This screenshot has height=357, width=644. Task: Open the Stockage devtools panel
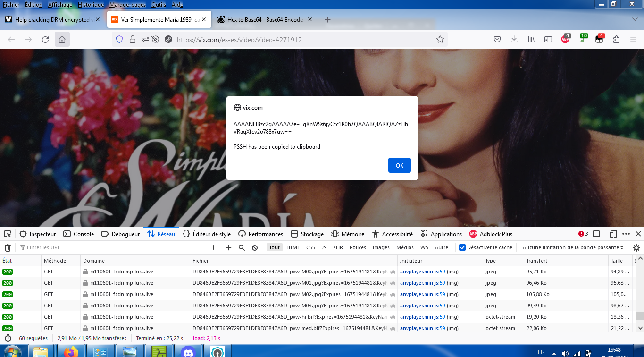[308, 234]
